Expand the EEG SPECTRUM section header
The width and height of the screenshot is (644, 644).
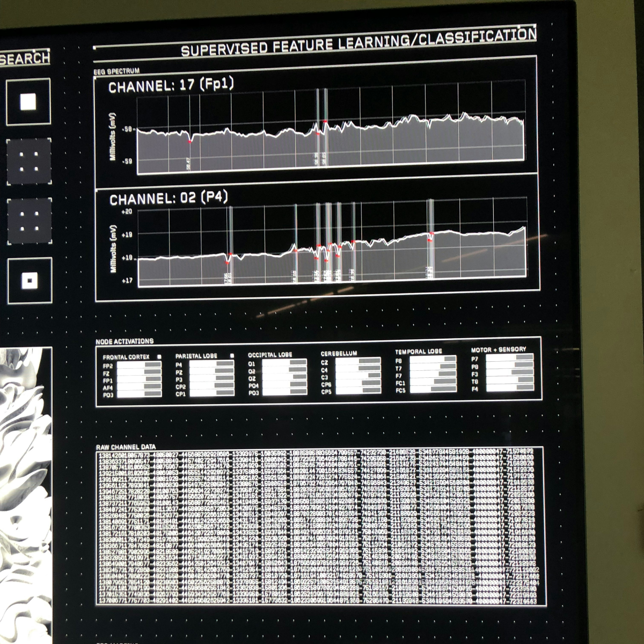tap(116, 70)
